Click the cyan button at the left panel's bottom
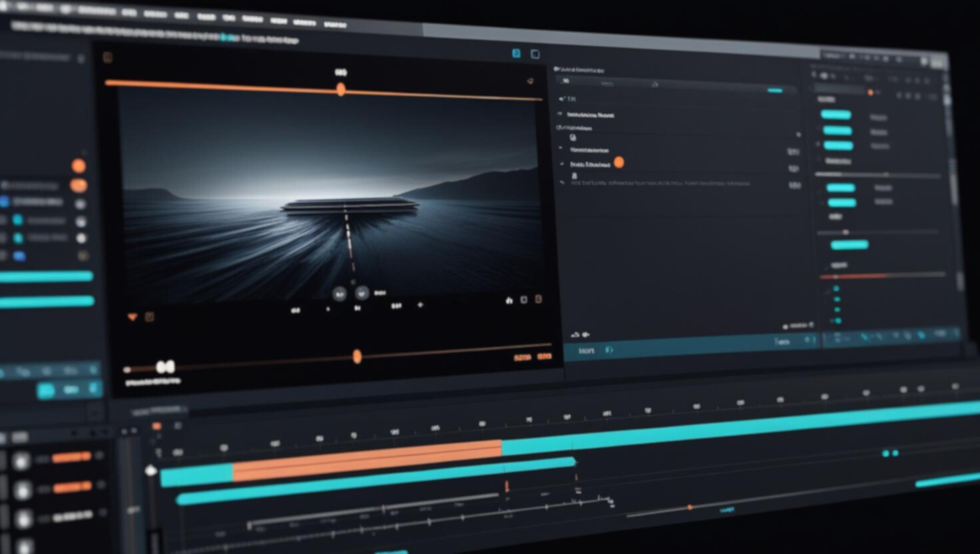The image size is (980, 554). (x=46, y=390)
